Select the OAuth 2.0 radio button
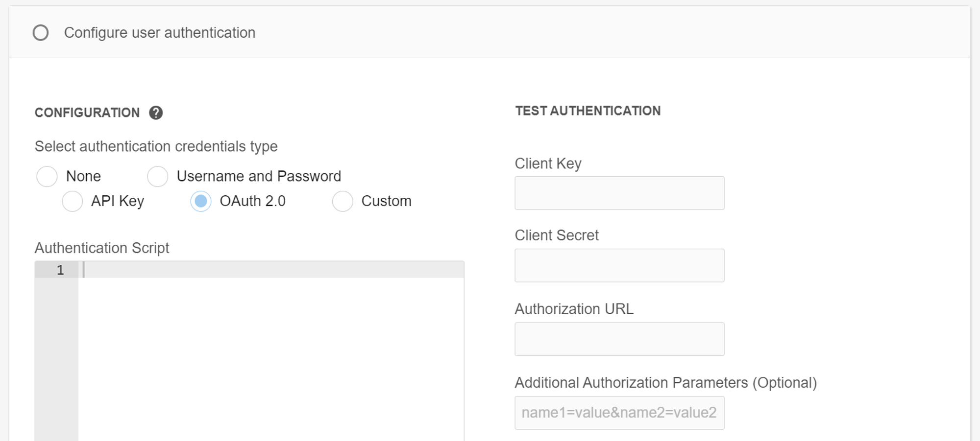 [x=201, y=201]
